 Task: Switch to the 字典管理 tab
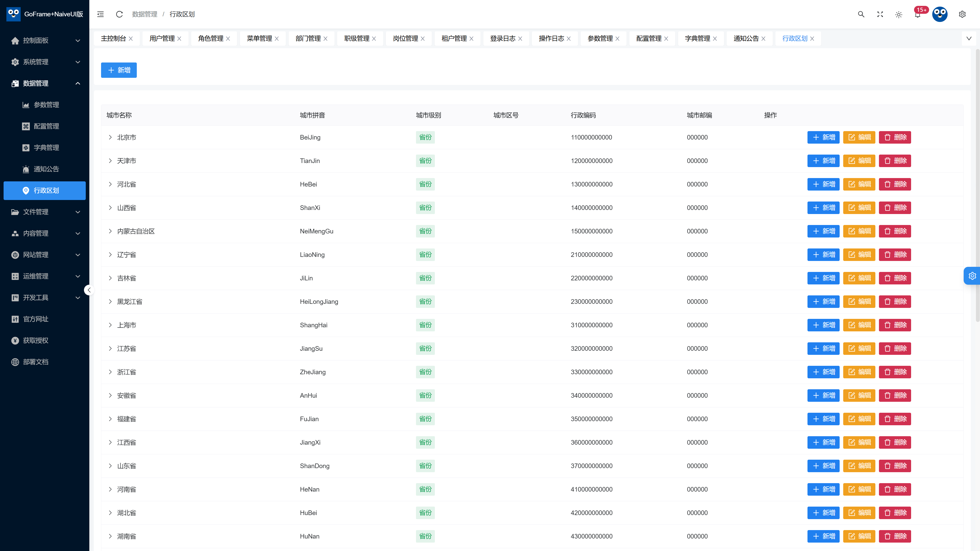(697, 39)
